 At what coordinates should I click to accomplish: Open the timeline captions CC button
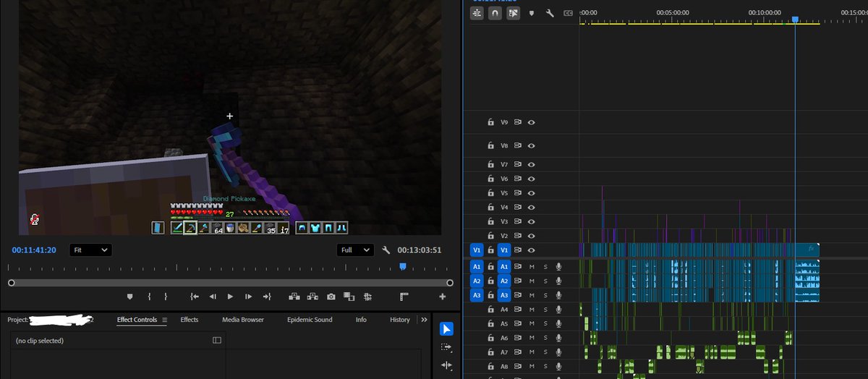tap(568, 13)
